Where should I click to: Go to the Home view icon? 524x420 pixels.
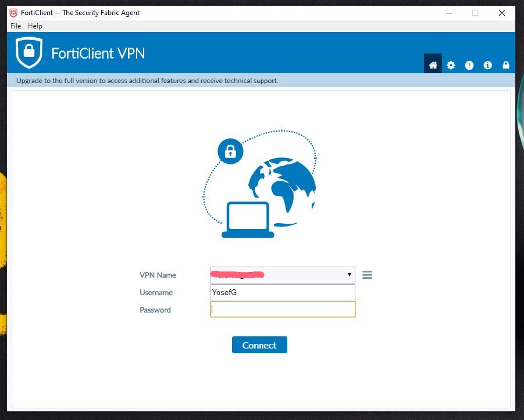[433, 65]
